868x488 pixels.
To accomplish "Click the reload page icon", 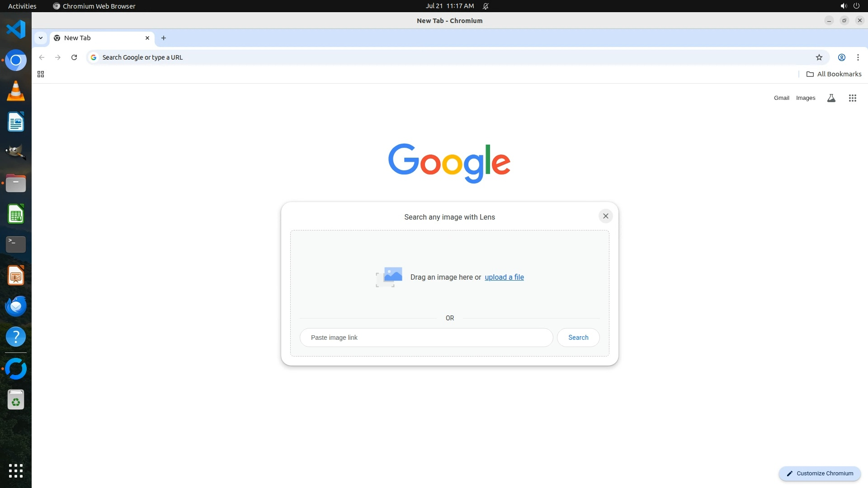I will 74,57.
